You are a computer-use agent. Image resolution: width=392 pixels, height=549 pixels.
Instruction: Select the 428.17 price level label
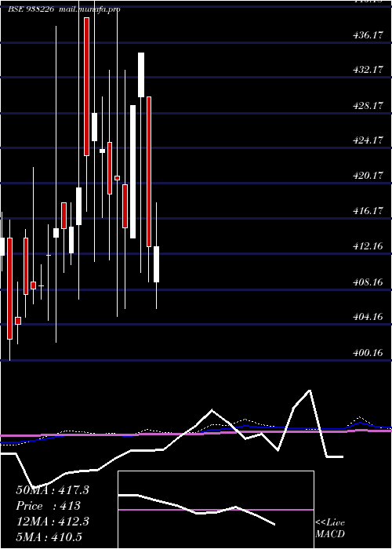366,105
